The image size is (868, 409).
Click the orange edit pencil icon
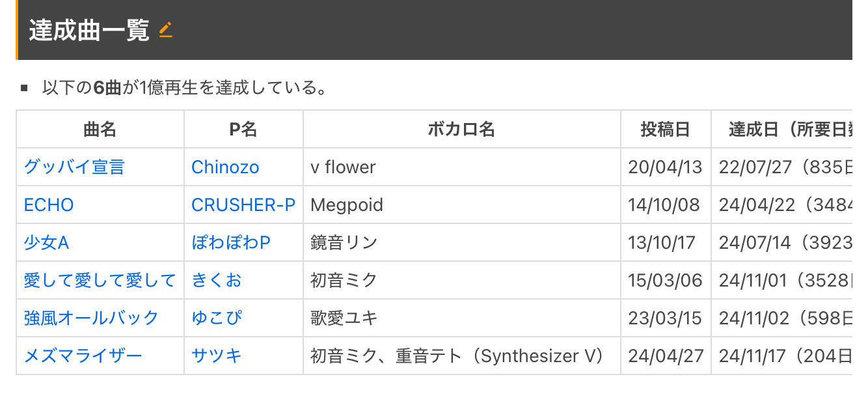[x=166, y=30]
